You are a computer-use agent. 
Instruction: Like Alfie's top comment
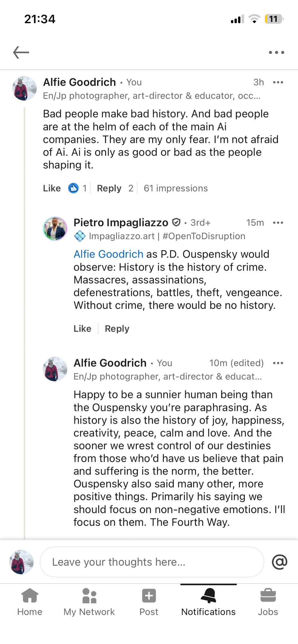tap(52, 188)
